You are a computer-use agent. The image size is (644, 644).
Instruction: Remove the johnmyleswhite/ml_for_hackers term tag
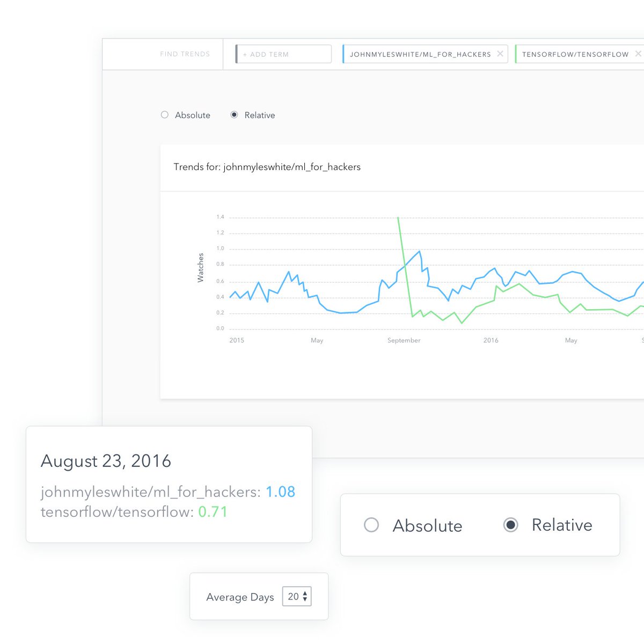500,54
